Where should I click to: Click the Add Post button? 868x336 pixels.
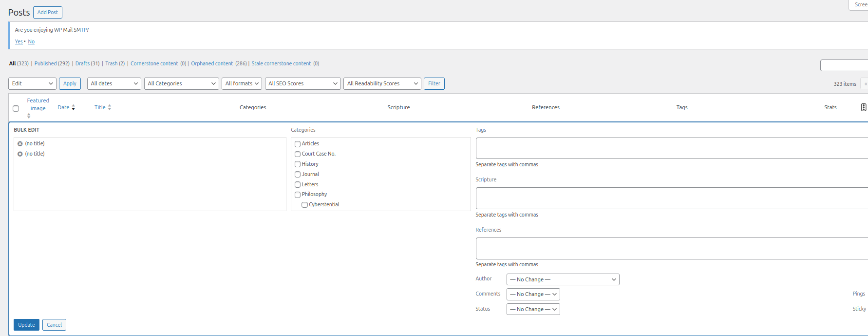48,12
